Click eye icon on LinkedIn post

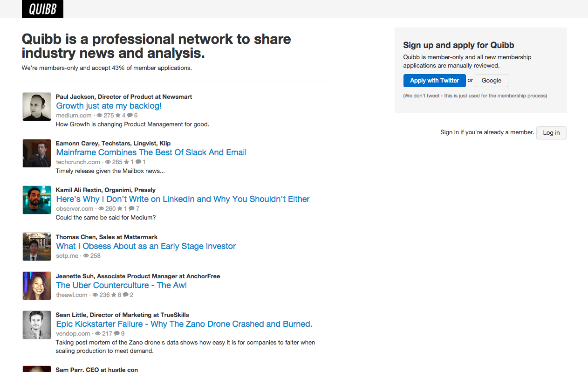(101, 208)
